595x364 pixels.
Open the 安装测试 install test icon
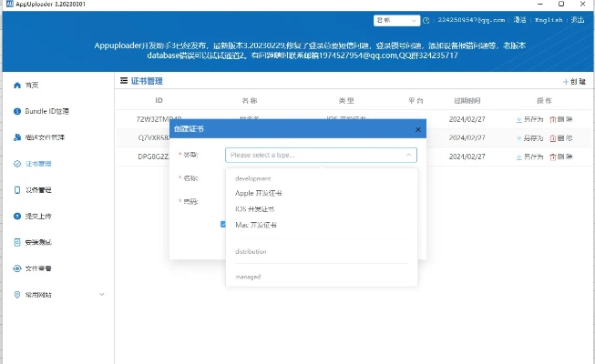16,243
